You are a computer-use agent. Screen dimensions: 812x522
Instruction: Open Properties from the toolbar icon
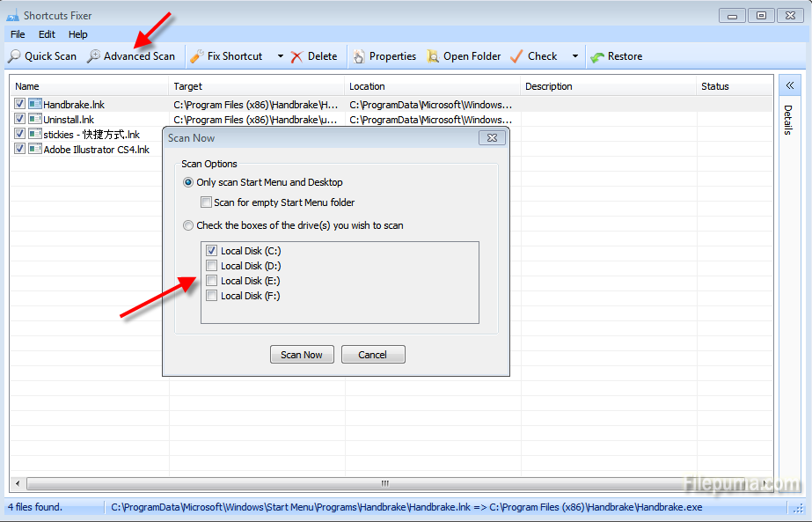pos(359,56)
